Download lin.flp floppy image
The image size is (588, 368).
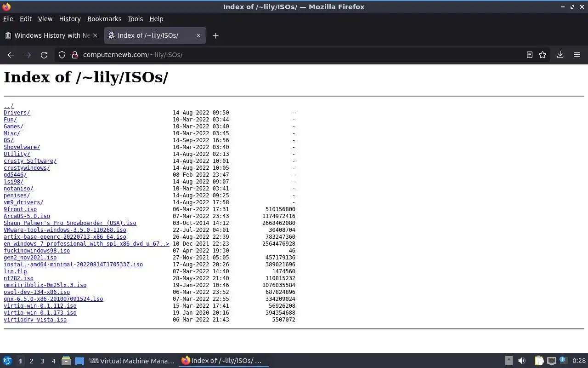(15, 271)
